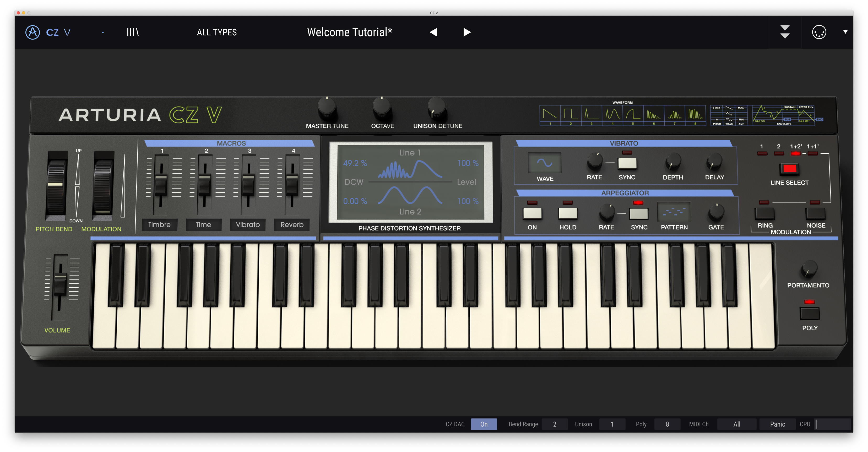Click the Arturia logo icon
Viewport: 868px width, 452px height.
point(33,32)
